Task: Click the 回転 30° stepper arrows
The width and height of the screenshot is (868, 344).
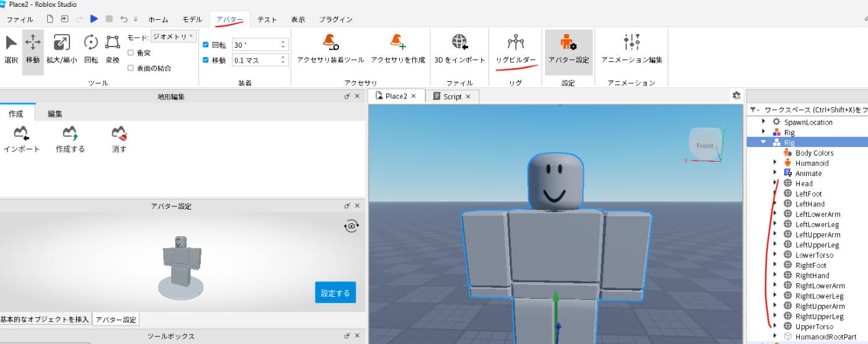Action: point(283,45)
